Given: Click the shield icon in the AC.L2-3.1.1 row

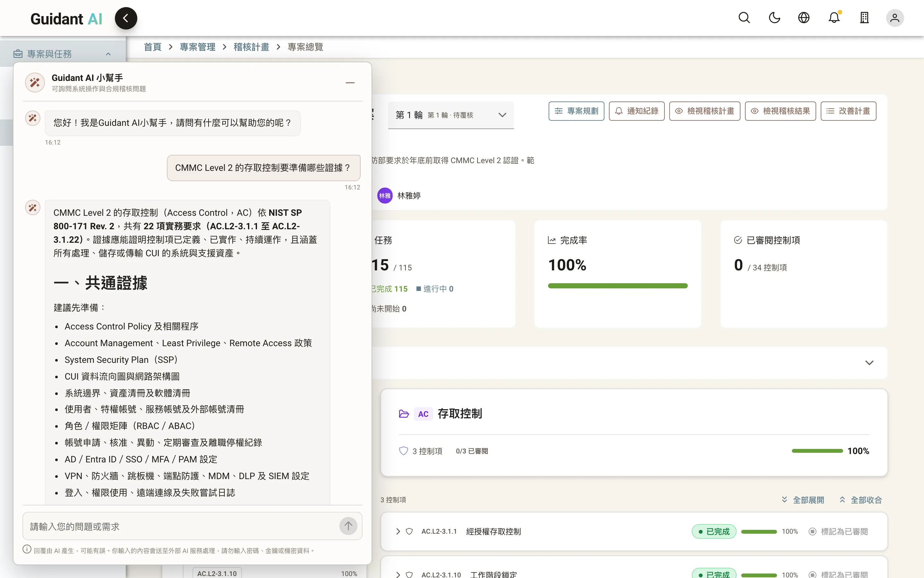Looking at the screenshot, I should point(409,531).
